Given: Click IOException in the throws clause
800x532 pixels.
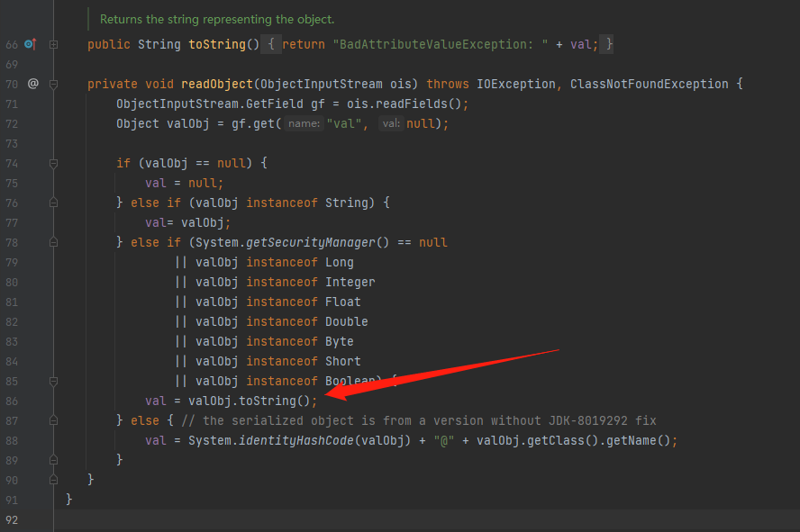Looking at the screenshot, I should tap(516, 84).
